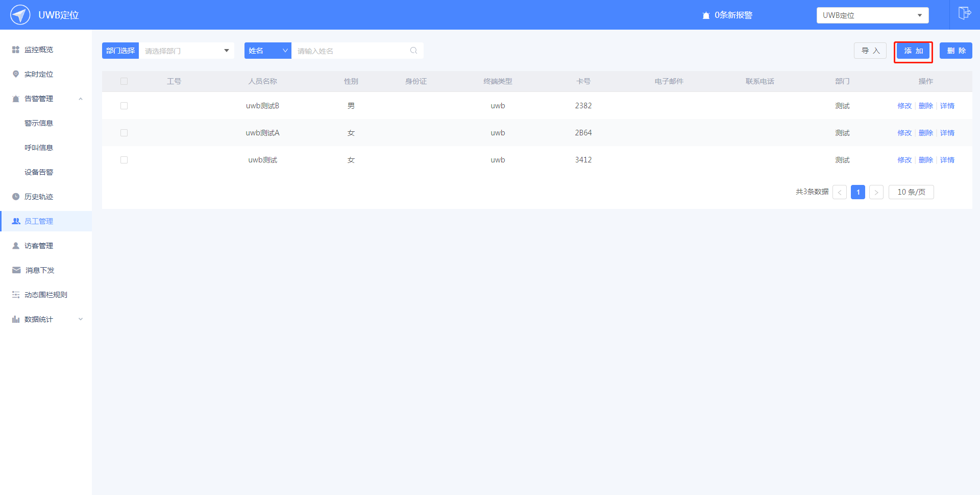Open 设备告警 submenu item
980x495 pixels.
pos(46,172)
